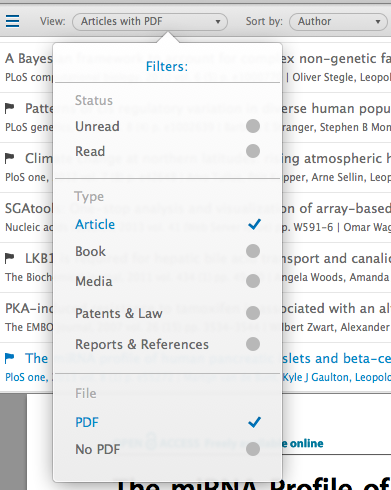This screenshot has height=490, width=391.
Task: Enable the Read status filter
Action: pos(253,151)
